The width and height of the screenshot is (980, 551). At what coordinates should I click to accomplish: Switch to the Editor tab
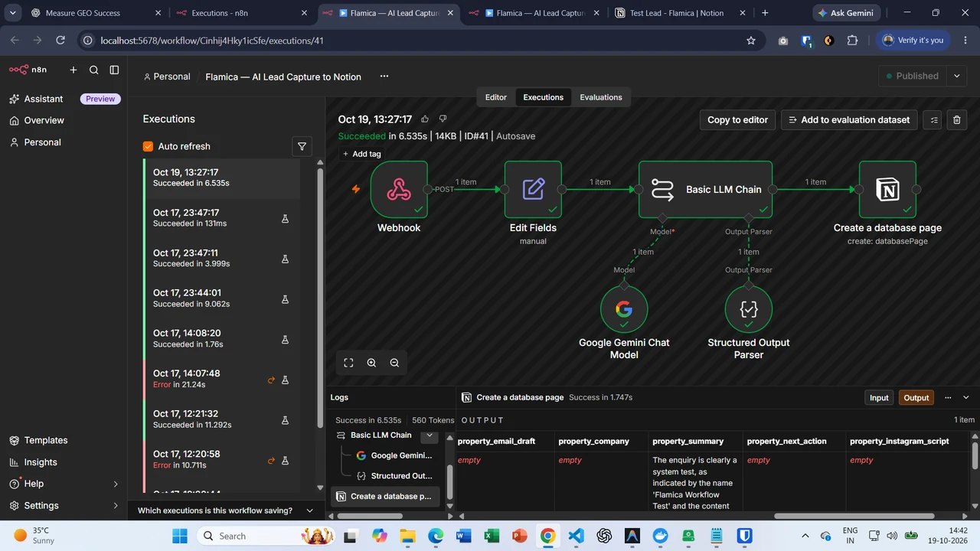coord(496,97)
